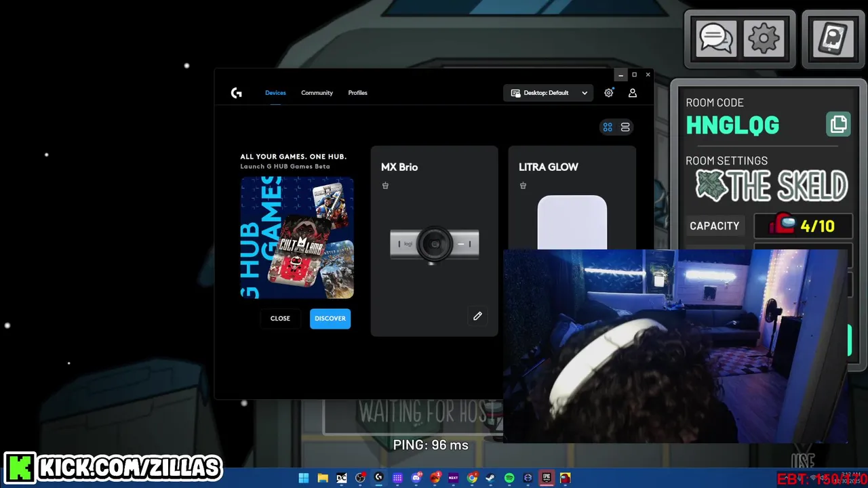Open the EA app taskbar icon
868x488 pixels.
click(x=435, y=478)
